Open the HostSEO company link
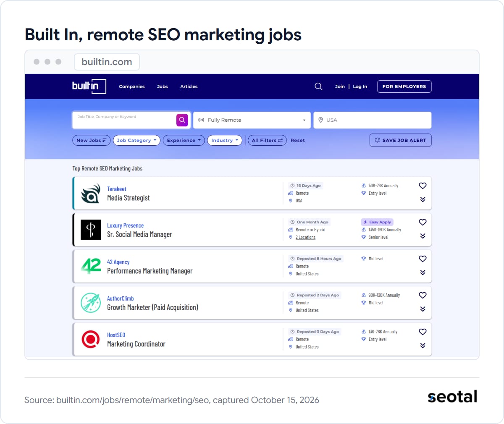 [116, 335]
